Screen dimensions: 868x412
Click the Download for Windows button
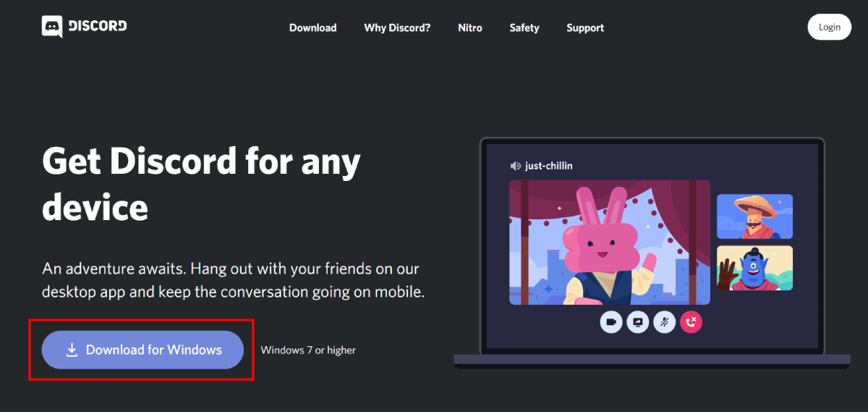coord(142,350)
